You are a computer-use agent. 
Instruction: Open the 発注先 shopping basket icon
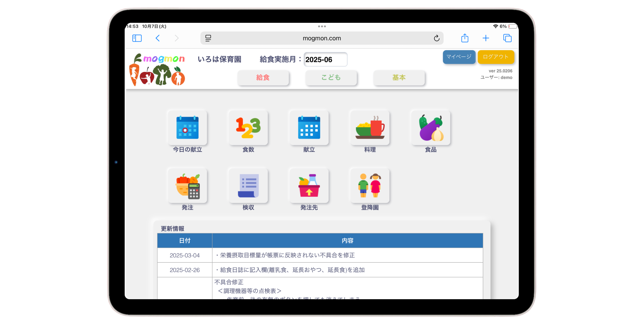click(309, 186)
